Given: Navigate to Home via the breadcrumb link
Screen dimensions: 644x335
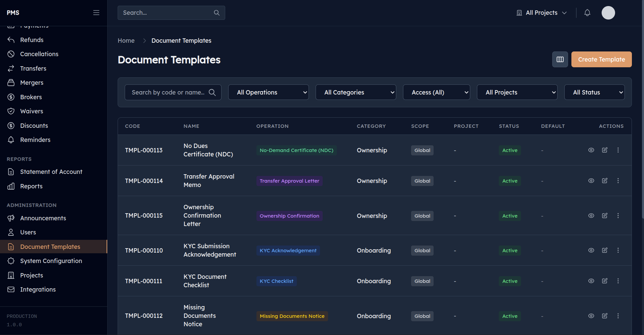Looking at the screenshot, I should click(126, 40).
